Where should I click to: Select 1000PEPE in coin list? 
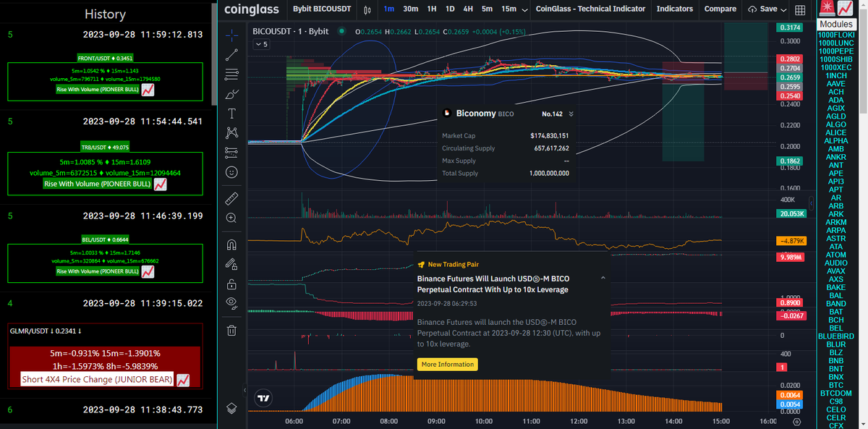835,51
